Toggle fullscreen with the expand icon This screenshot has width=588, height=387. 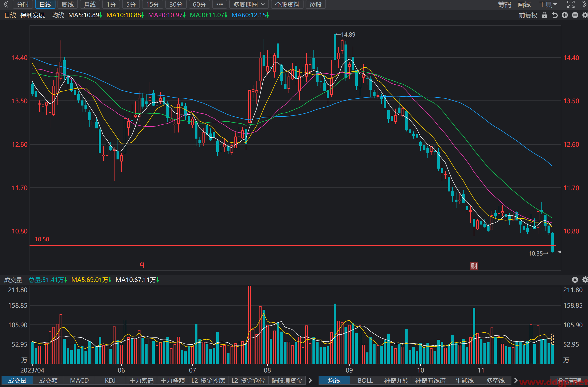(571, 4)
